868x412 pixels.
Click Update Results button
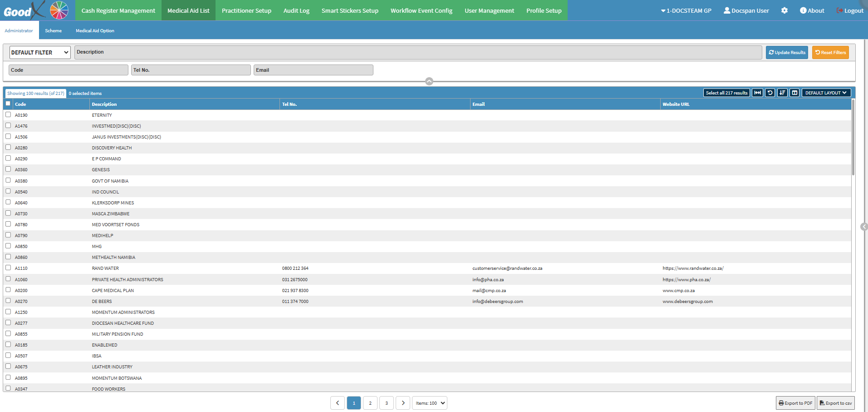tap(787, 52)
